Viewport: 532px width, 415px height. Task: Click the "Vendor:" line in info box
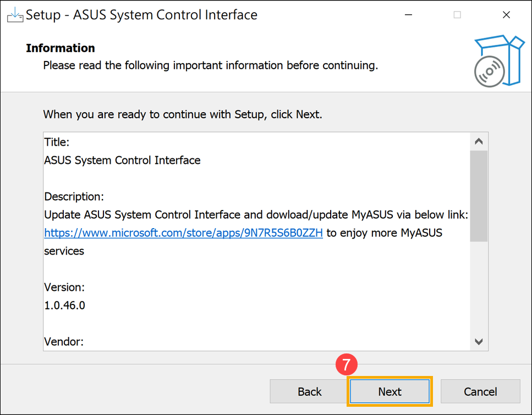64,342
